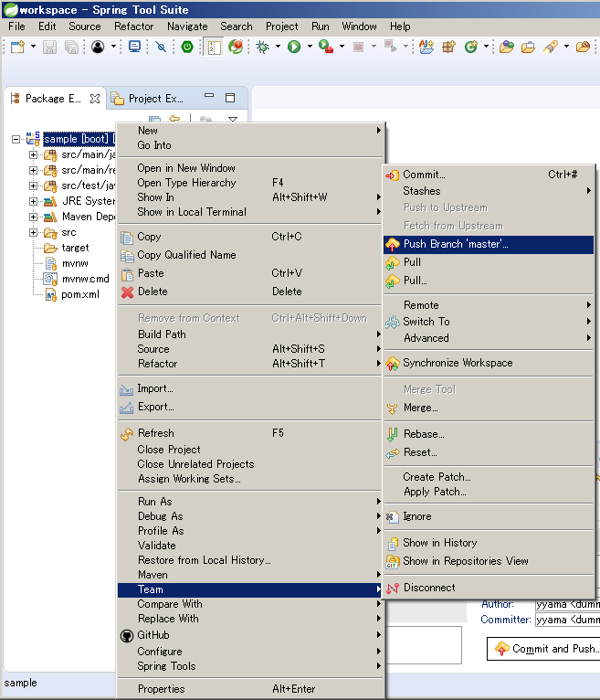This screenshot has width=600, height=700.
Task: Maximize the Package Explorer view
Action: click(230, 98)
